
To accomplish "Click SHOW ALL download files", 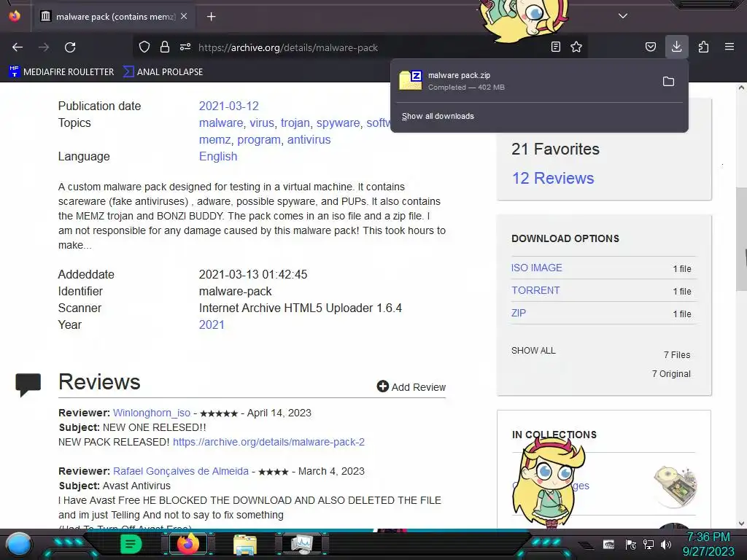I will click(533, 351).
